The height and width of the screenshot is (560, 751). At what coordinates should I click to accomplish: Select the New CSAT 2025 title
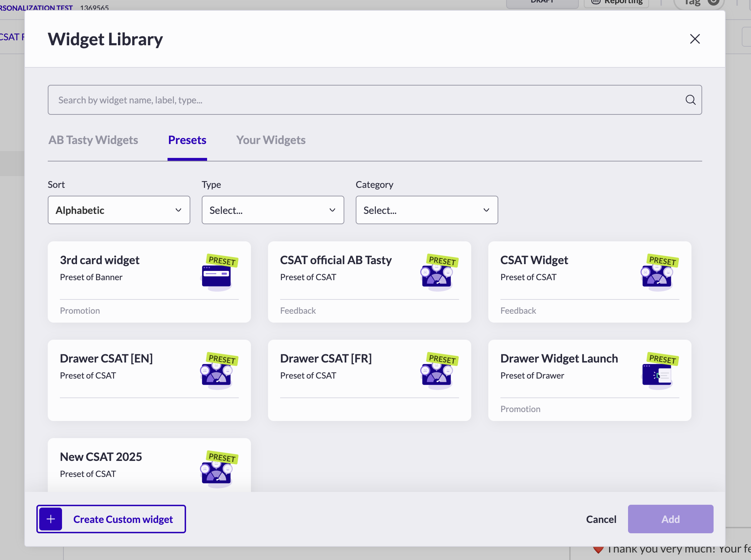click(101, 457)
